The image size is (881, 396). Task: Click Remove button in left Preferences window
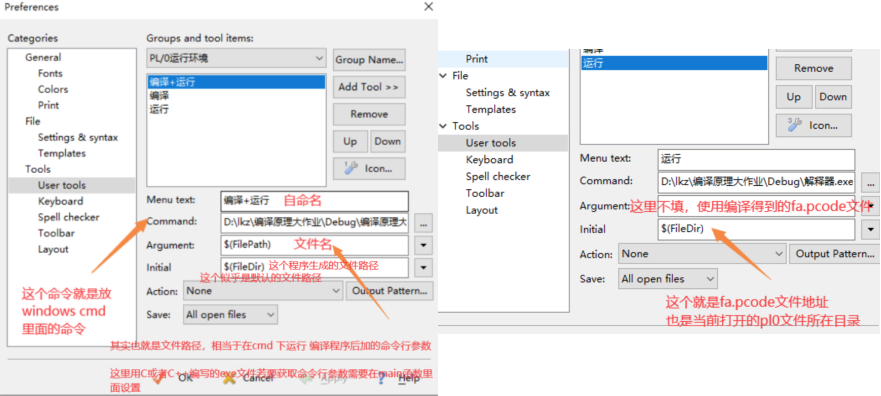pos(369,114)
